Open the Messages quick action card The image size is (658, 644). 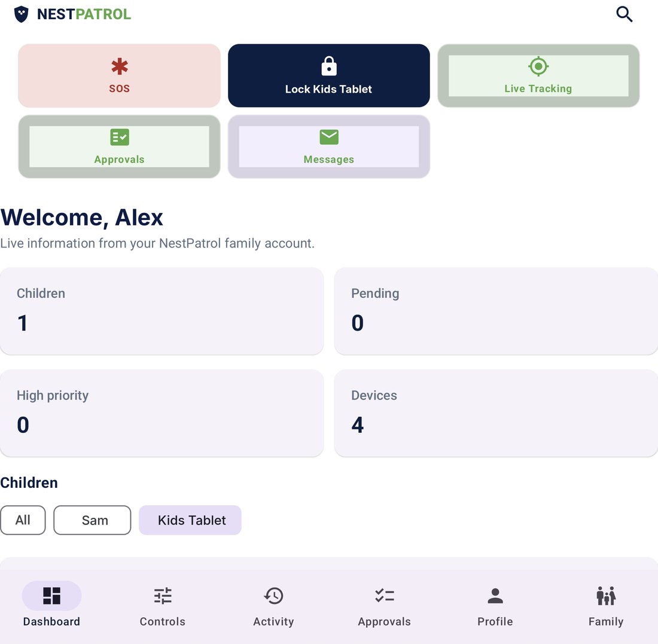pyautogui.click(x=328, y=146)
